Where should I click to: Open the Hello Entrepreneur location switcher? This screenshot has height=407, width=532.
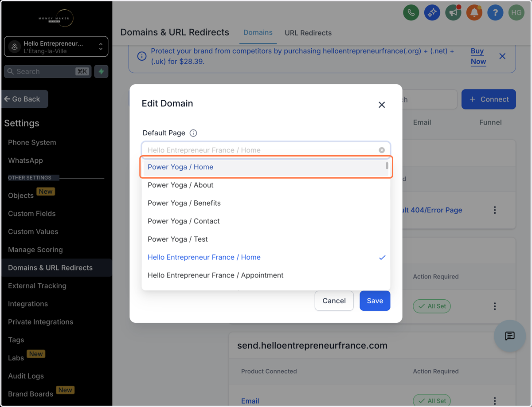56,47
